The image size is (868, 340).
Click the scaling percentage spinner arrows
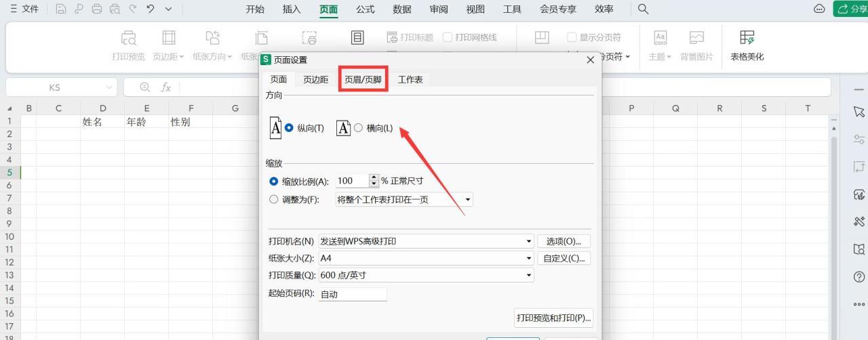[374, 181]
